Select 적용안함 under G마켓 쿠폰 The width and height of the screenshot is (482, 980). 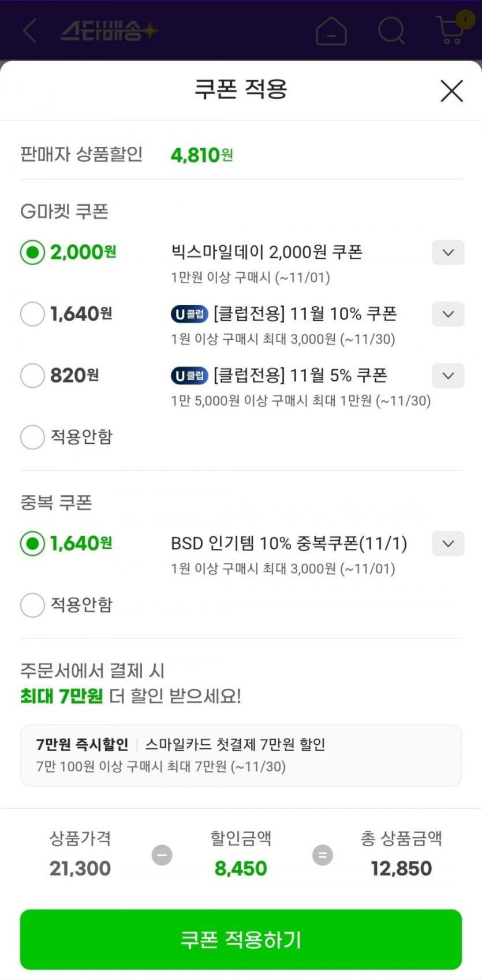coord(32,437)
